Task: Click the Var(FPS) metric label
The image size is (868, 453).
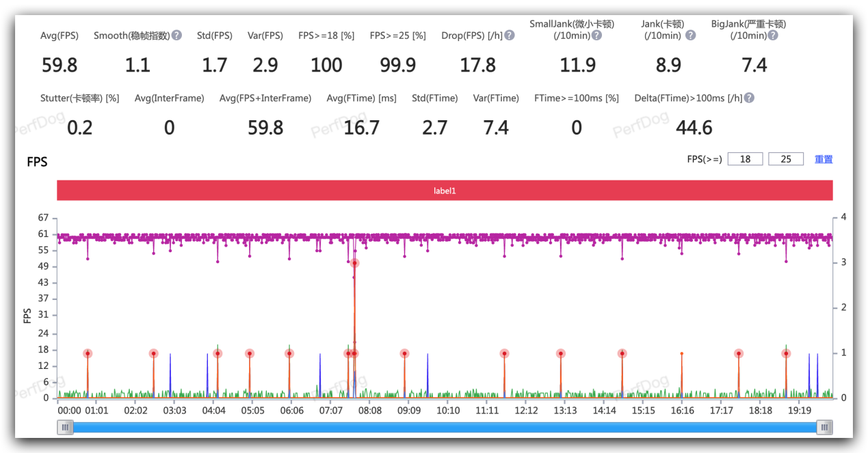Action: (x=265, y=36)
